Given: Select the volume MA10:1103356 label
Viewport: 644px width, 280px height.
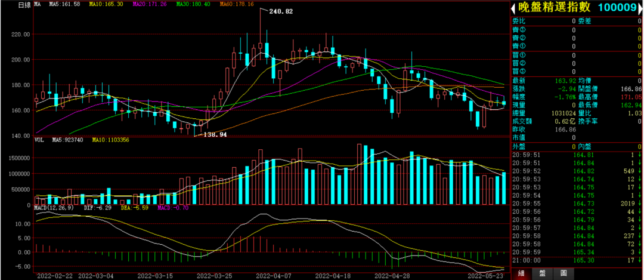Looking at the screenshot, I should click(x=110, y=140).
